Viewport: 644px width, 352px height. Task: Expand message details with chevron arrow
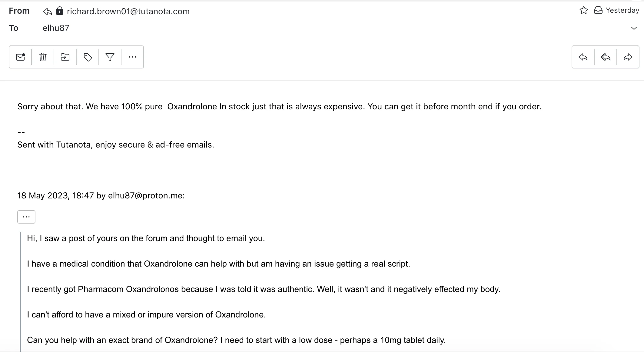click(634, 28)
